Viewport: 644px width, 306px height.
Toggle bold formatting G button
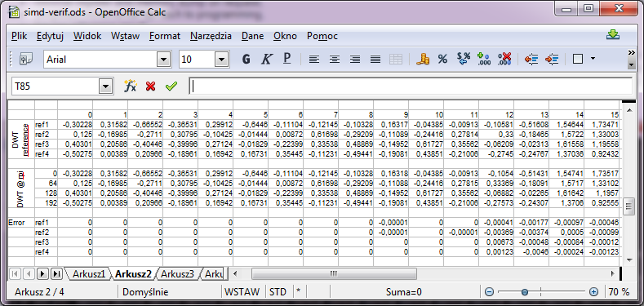[246, 60]
